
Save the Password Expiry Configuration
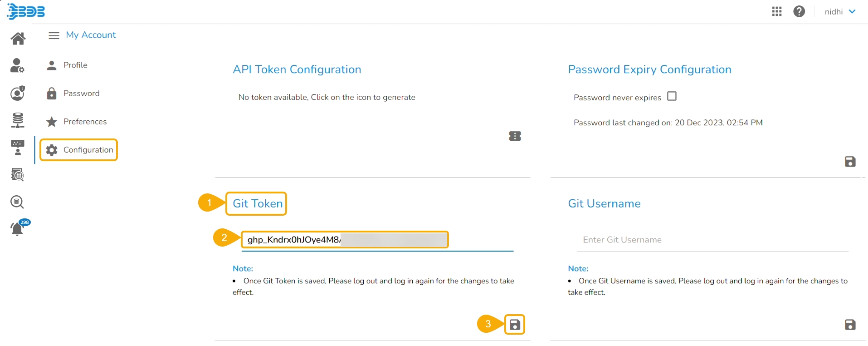(850, 162)
